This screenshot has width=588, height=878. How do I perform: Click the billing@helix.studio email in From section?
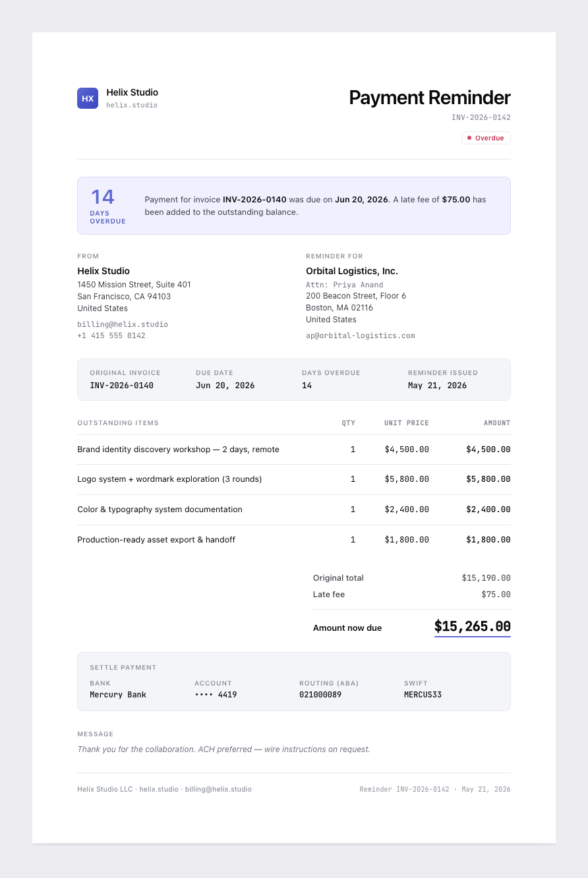coord(123,324)
